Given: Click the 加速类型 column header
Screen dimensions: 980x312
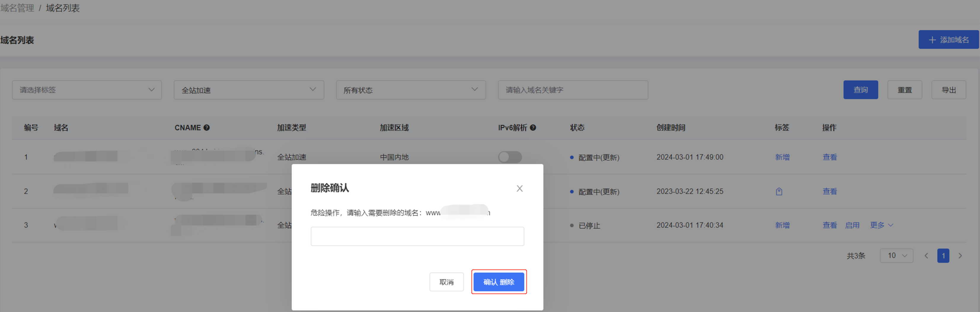Looking at the screenshot, I should point(291,128).
